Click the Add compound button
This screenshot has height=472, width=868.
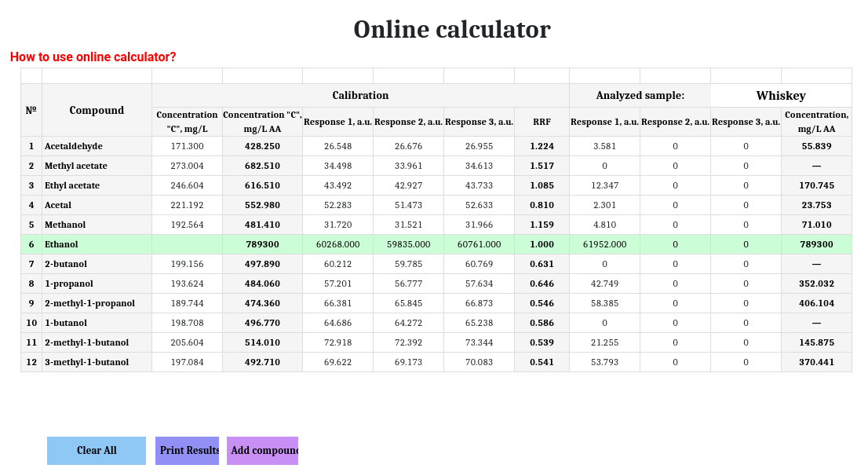point(262,451)
